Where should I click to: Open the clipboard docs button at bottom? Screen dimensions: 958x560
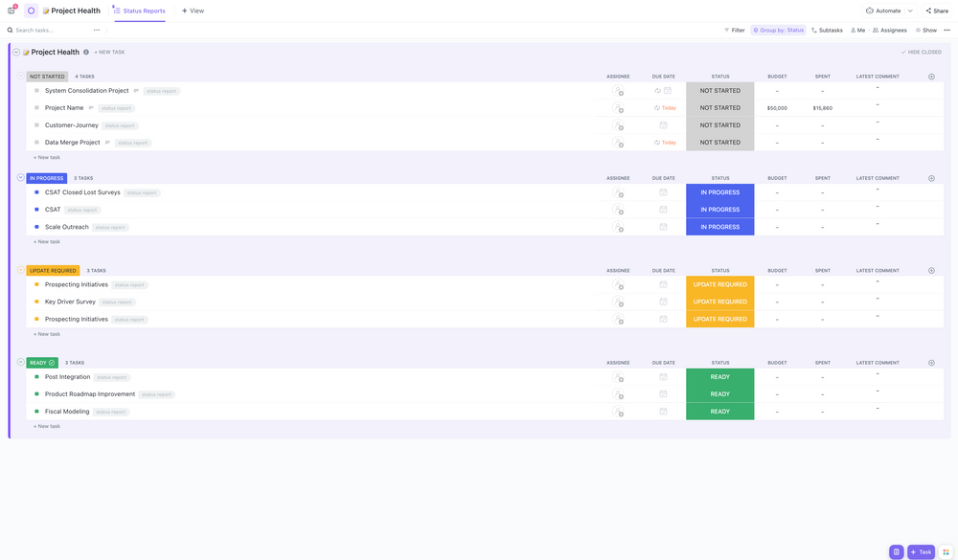(896, 552)
